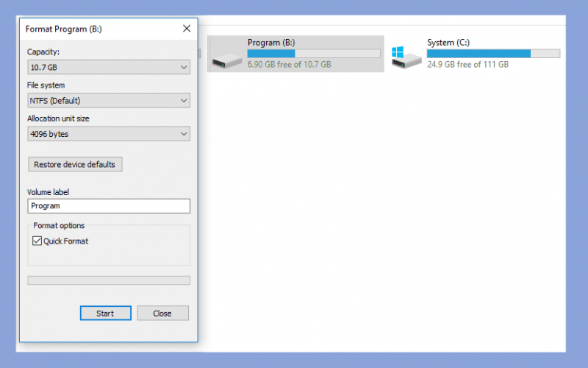The height and width of the screenshot is (368, 588).
Task: Select the System (C:) drive label
Action: tap(448, 43)
